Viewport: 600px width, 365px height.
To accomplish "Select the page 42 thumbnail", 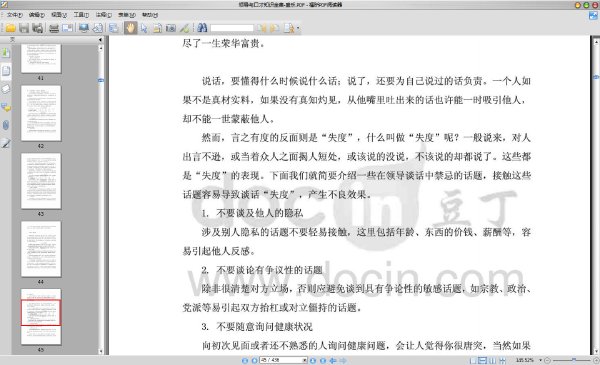I will [x=41, y=113].
